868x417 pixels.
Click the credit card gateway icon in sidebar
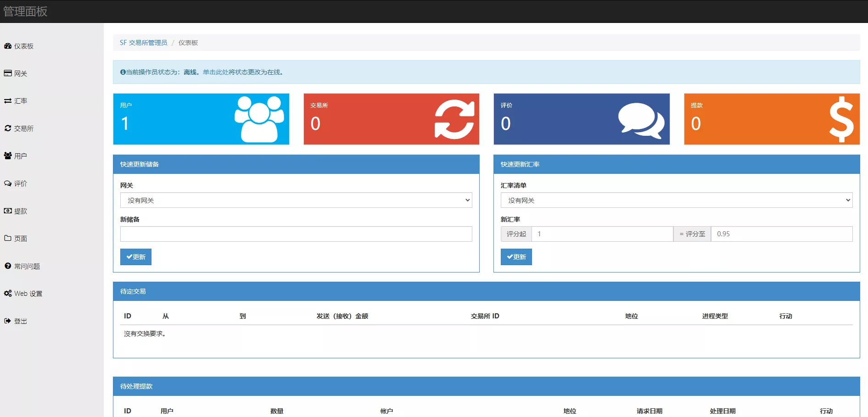8,73
